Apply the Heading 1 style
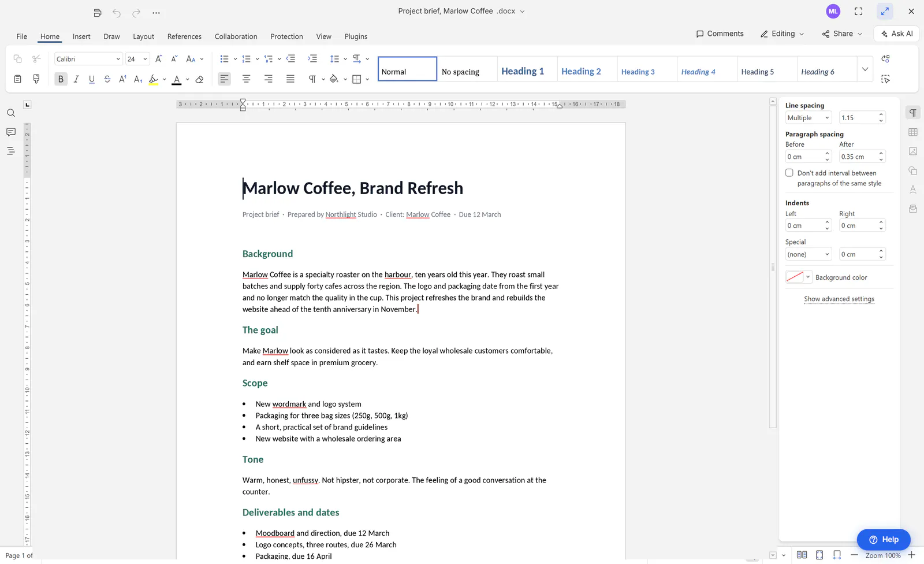Screen dimensions: 924x564 (527, 69)
